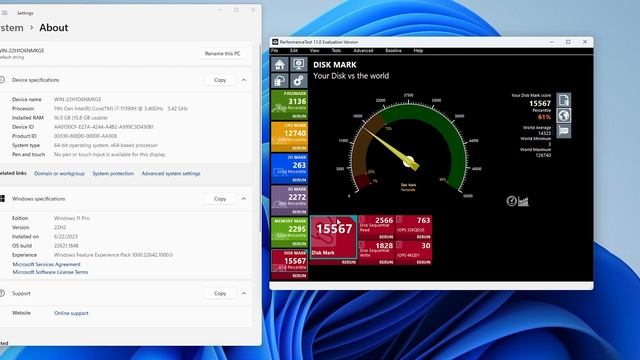Viewport: 640px width, 360px height.
Task: Open Microsoft Software License Terms link
Action: [50, 272]
